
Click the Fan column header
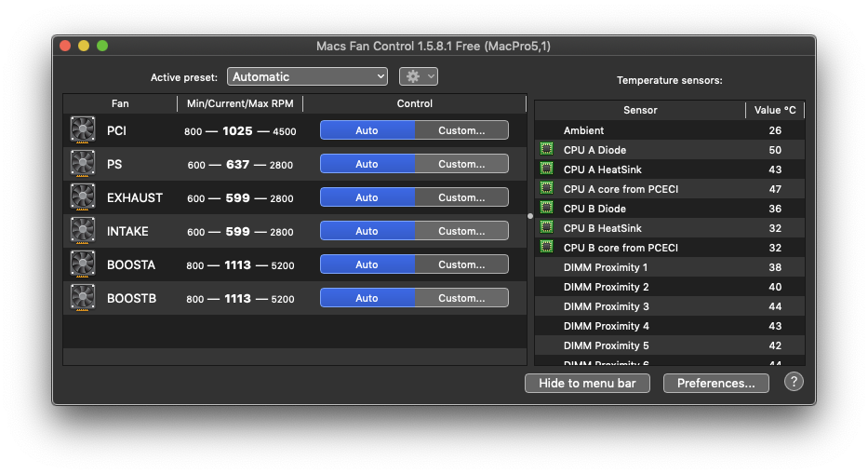(x=120, y=103)
